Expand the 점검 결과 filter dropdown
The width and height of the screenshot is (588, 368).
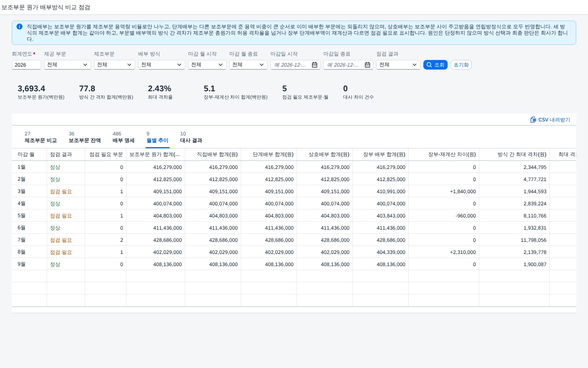[x=398, y=65]
